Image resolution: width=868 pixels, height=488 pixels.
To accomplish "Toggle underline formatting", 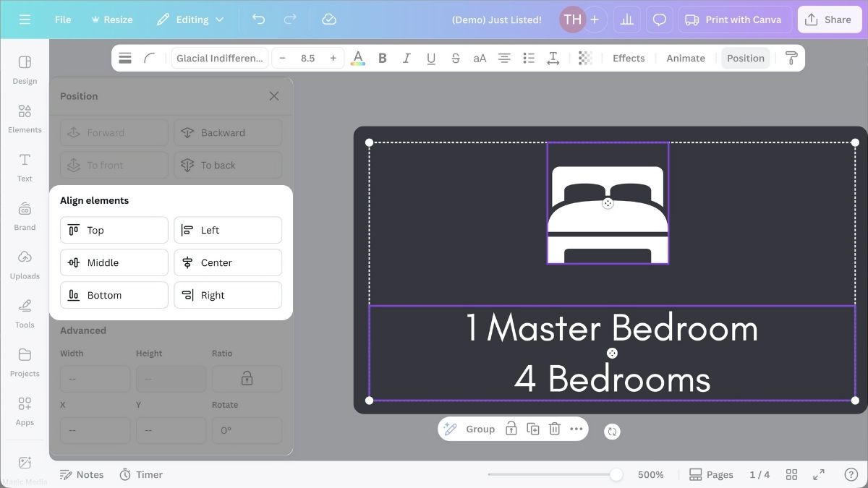I will coord(431,58).
